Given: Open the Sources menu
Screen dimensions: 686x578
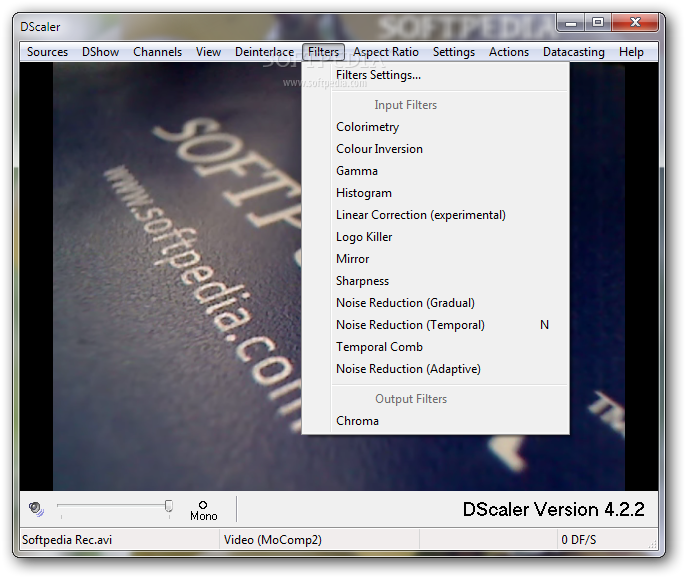Looking at the screenshot, I should [47, 52].
